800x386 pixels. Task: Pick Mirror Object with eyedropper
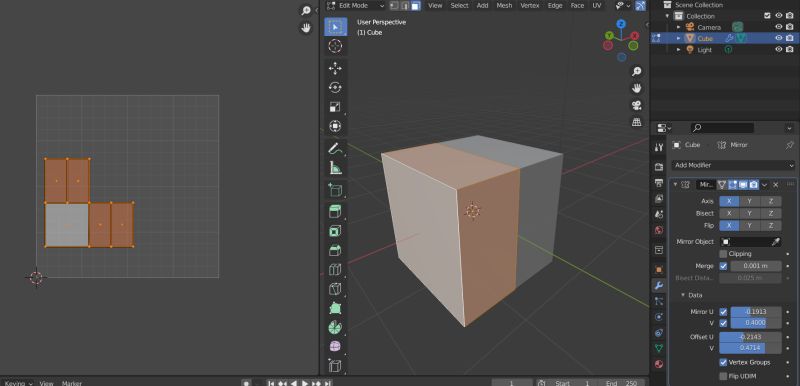(776, 242)
